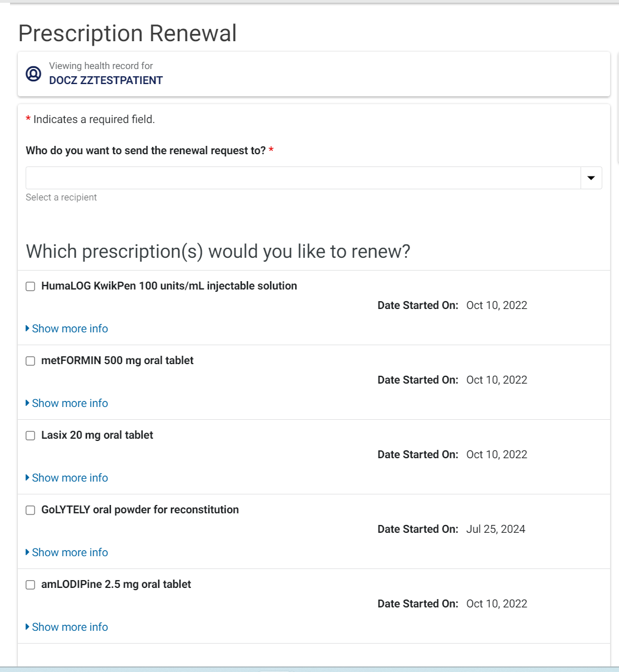Enable the GoLYTELY oral powder checkbox
The image size is (619, 672).
[x=31, y=510]
